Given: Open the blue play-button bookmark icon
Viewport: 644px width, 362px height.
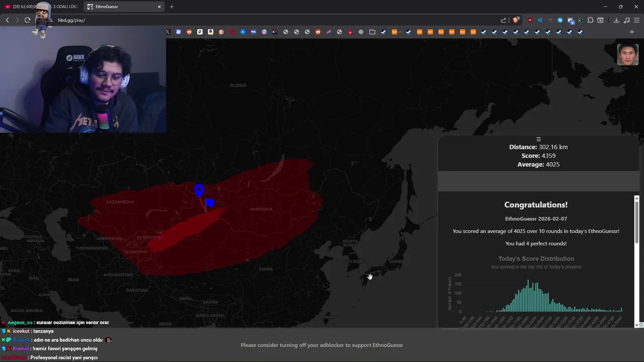Looking at the screenshot, I should 243,32.
